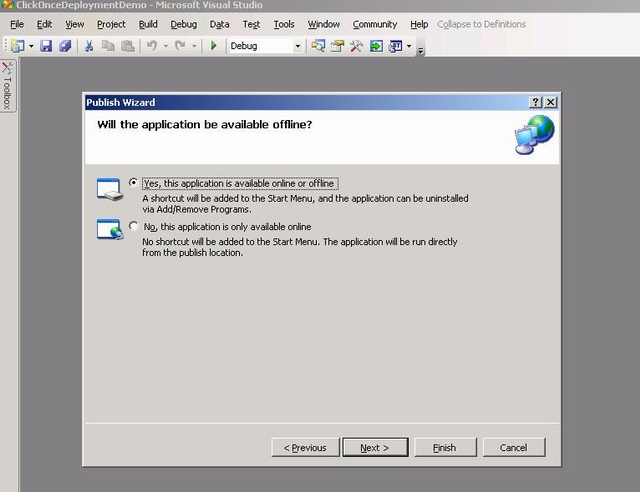Screen dimensions: 640x492
Task: Click the Finish button
Action: coord(445,447)
